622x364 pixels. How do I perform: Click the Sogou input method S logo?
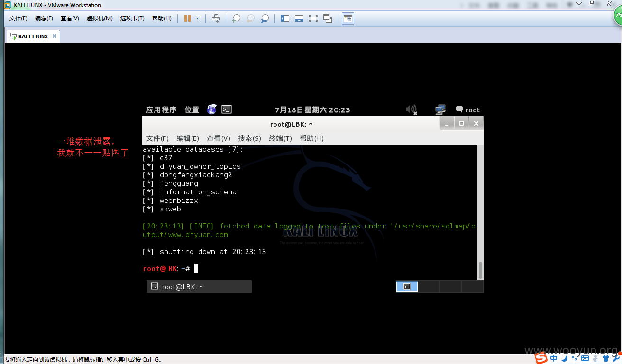(541, 357)
